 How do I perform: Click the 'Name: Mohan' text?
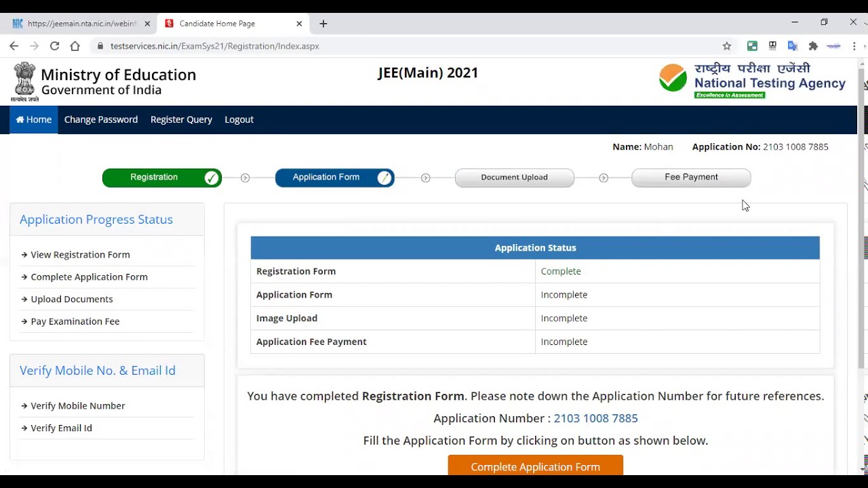click(643, 147)
